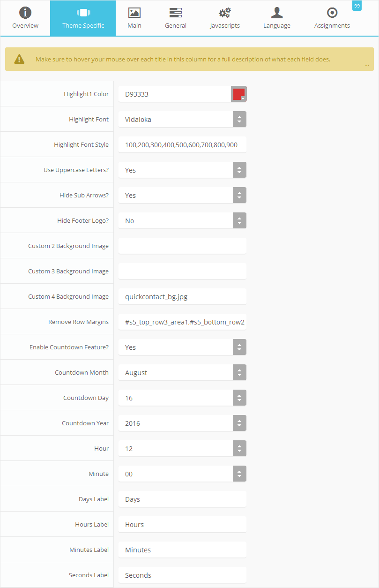The image size is (379, 588).
Task: Expand the Countdown Month dropdown
Action: 182,372
